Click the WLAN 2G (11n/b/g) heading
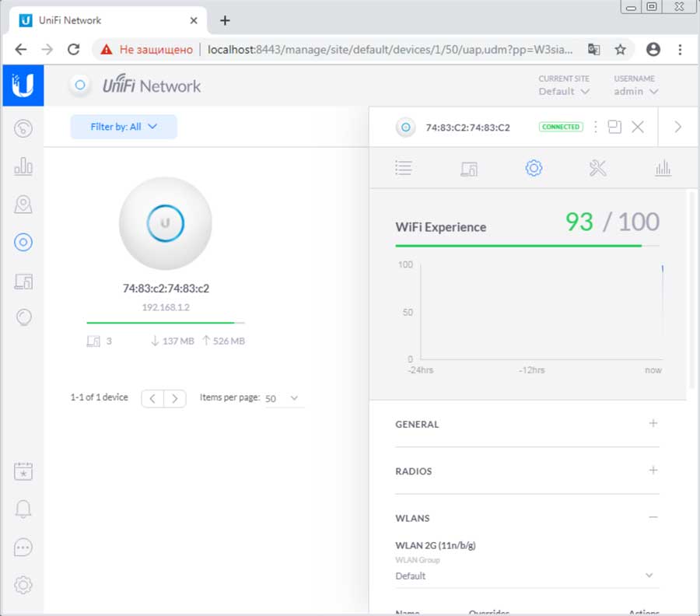This screenshot has height=616, width=700. point(436,545)
